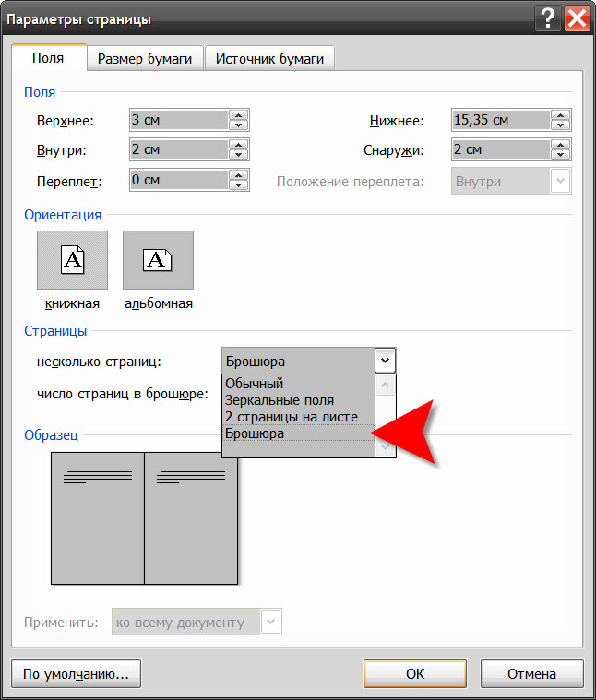
Task: Open the Применить dropdown
Action: [x=197, y=622]
